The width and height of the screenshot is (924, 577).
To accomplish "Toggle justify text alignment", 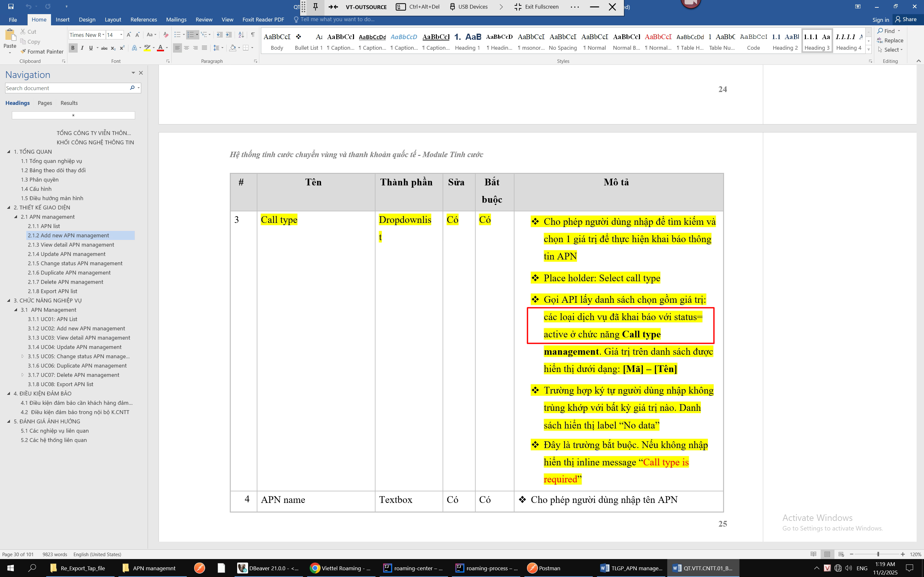I will click(204, 48).
